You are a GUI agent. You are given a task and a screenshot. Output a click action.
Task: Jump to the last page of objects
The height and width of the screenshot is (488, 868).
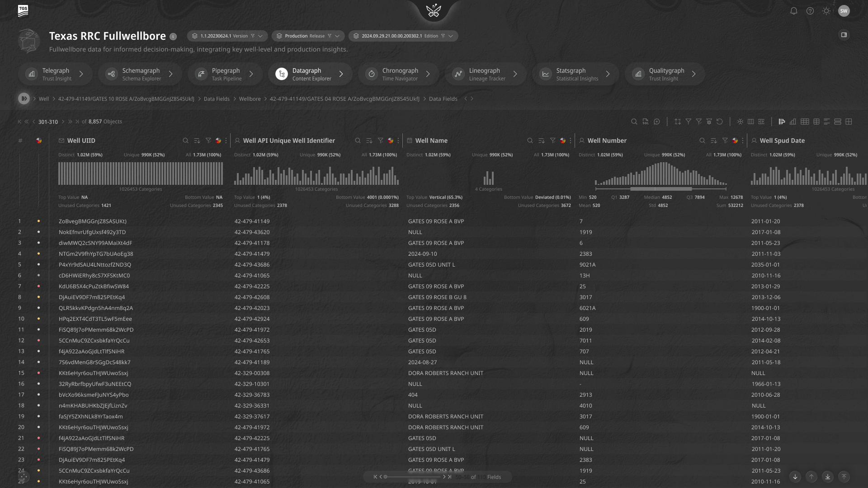click(x=77, y=122)
